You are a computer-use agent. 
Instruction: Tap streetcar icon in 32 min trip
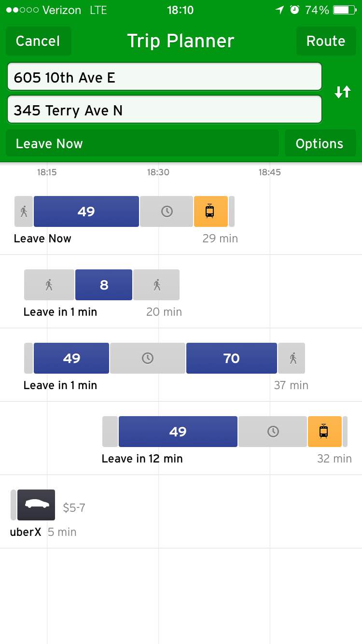324,432
